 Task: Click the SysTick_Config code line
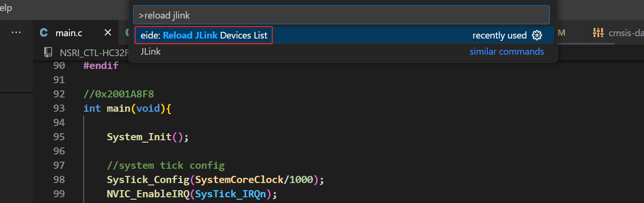pos(215,180)
